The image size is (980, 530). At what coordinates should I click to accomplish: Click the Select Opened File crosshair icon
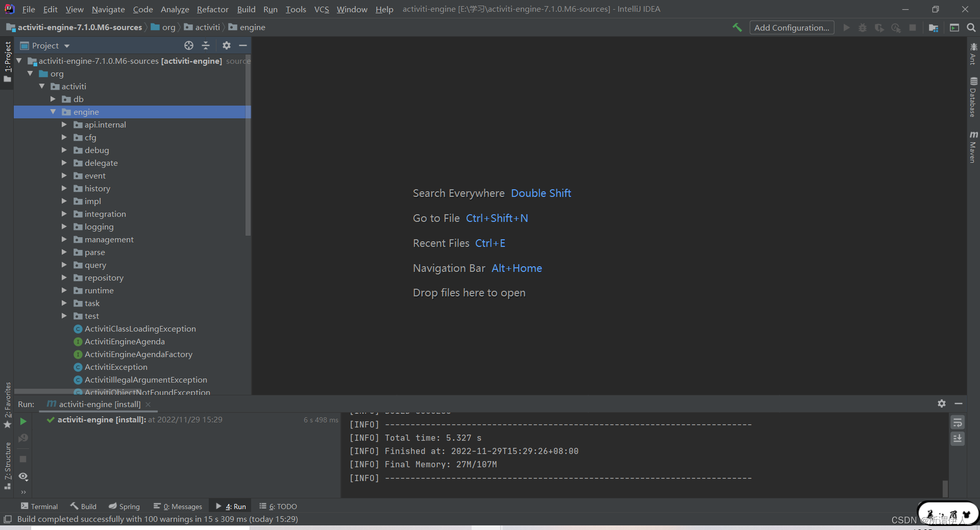pos(189,45)
